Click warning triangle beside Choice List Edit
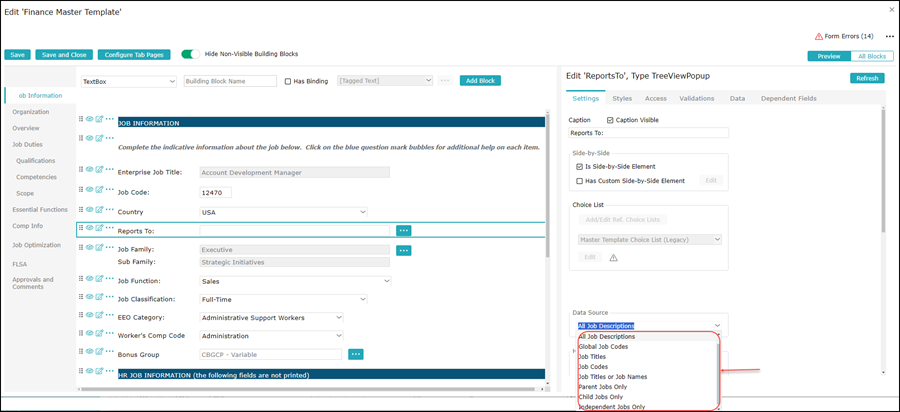The width and height of the screenshot is (900, 412). coord(613,258)
